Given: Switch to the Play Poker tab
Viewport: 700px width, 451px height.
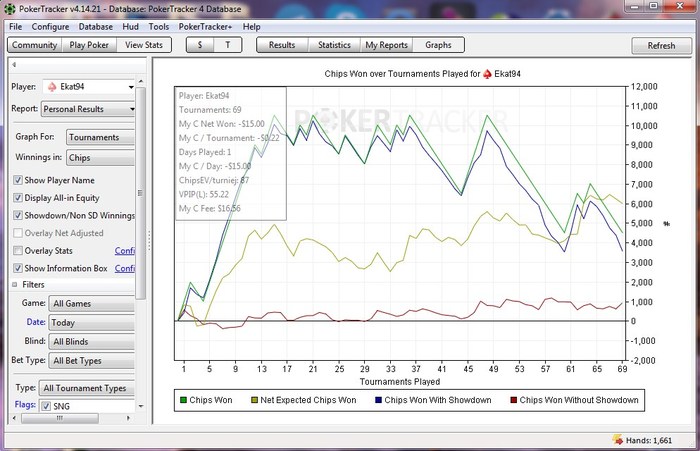Looking at the screenshot, I should pyautogui.click(x=89, y=45).
